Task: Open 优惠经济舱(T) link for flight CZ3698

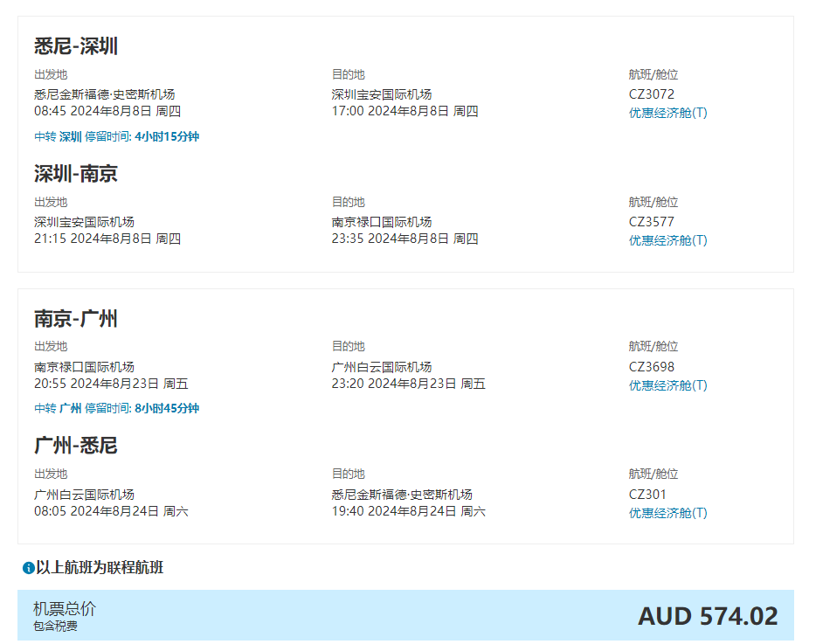Action: (667, 385)
